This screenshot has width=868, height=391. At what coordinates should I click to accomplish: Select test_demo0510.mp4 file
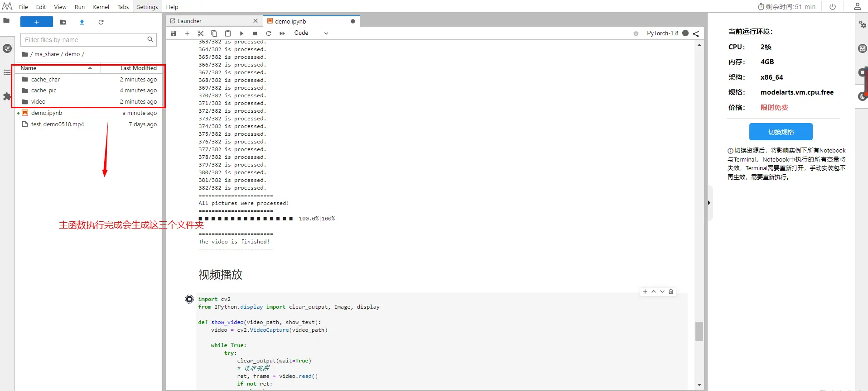coord(89,124)
